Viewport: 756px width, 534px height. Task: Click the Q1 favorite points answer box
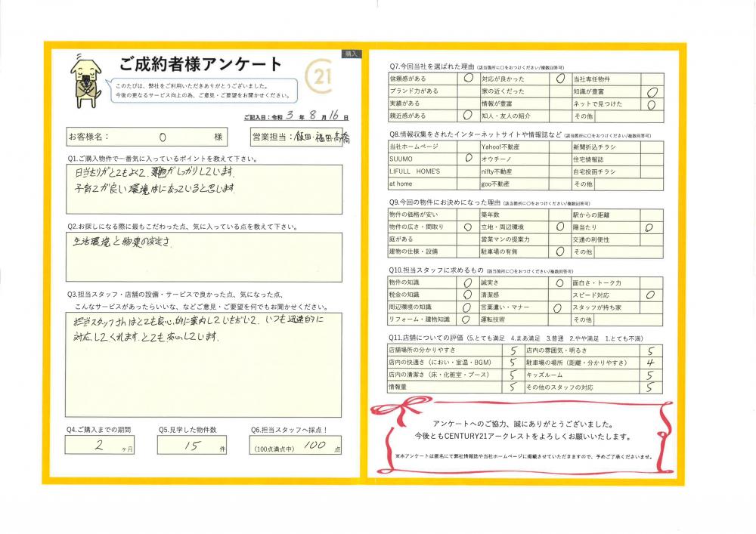(x=204, y=189)
